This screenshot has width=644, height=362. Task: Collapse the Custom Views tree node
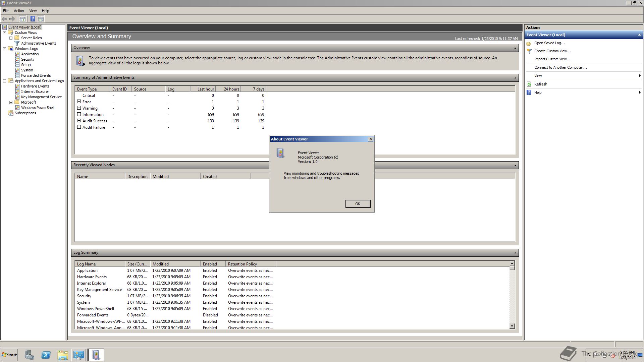coord(4,33)
